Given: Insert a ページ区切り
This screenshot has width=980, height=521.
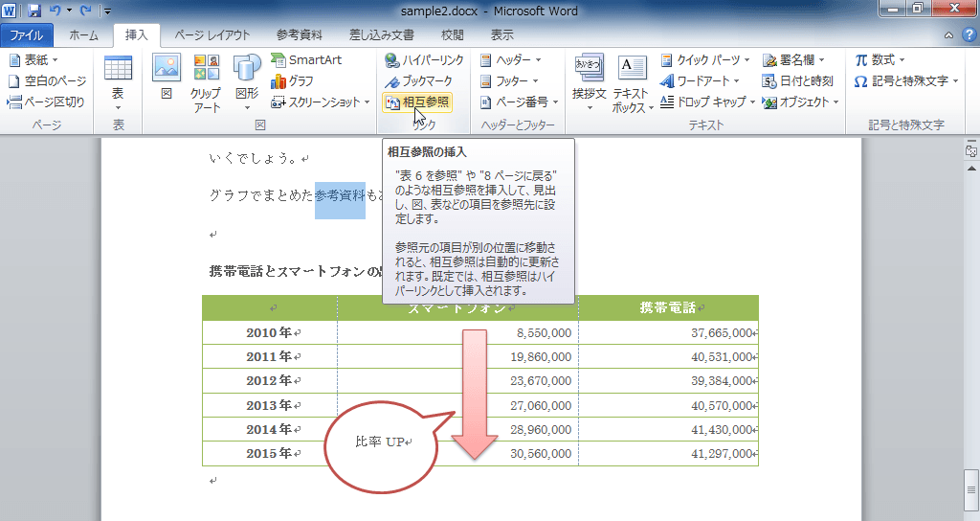Looking at the screenshot, I should (46, 102).
